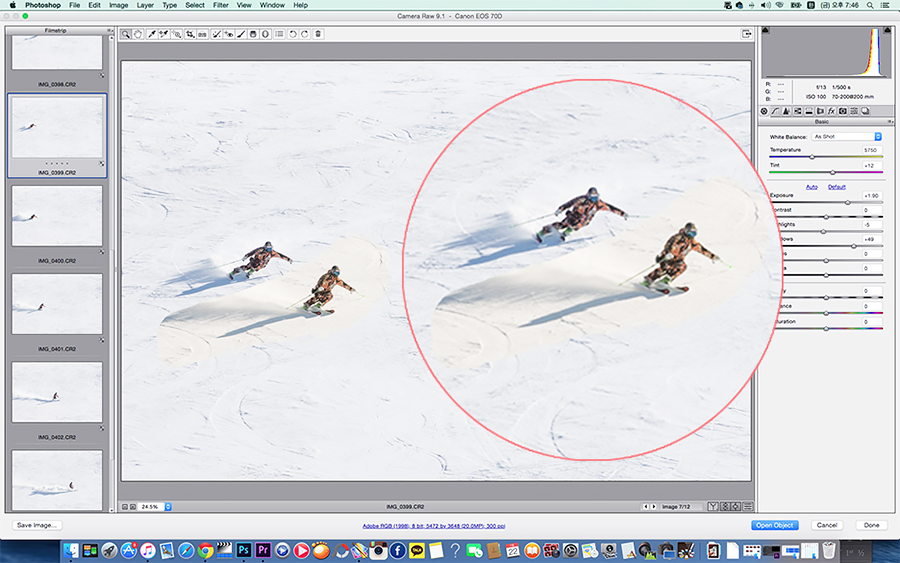This screenshot has height=563, width=900.
Task: Toggle before/after preview view icon
Action: click(713, 507)
